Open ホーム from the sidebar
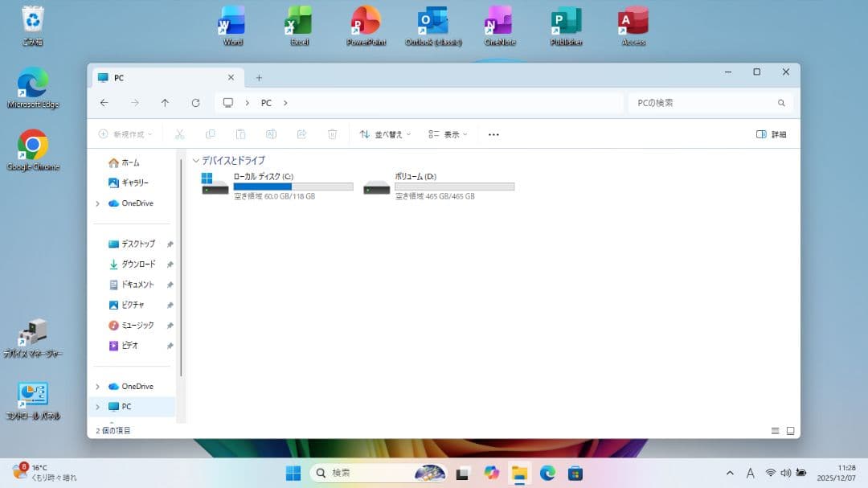Viewport: 868px width, 488px height. (131, 162)
